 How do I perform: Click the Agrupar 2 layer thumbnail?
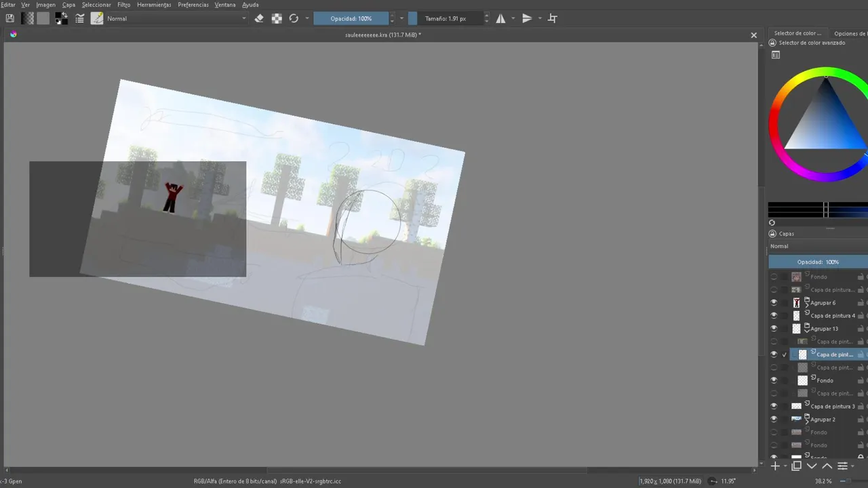pos(796,419)
